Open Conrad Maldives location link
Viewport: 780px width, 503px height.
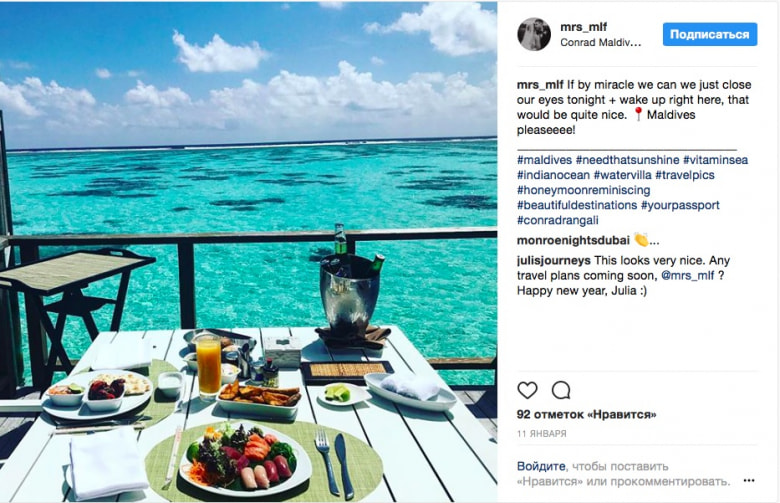(600, 43)
